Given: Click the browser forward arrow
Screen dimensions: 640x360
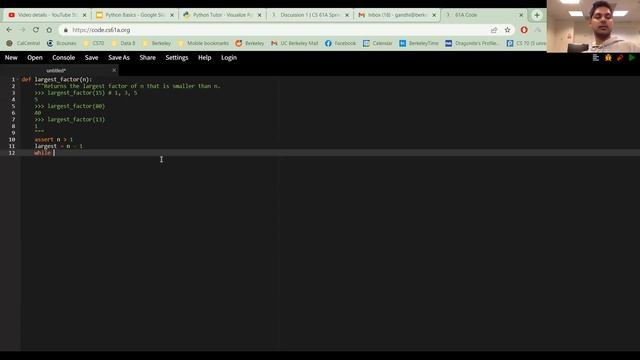Looking at the screenshot, I should [x=22, y=30].
